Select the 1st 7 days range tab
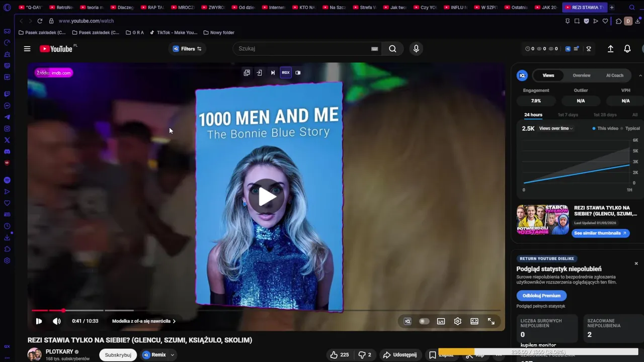The height and width of the screenshot is (362, 644). 568,115
